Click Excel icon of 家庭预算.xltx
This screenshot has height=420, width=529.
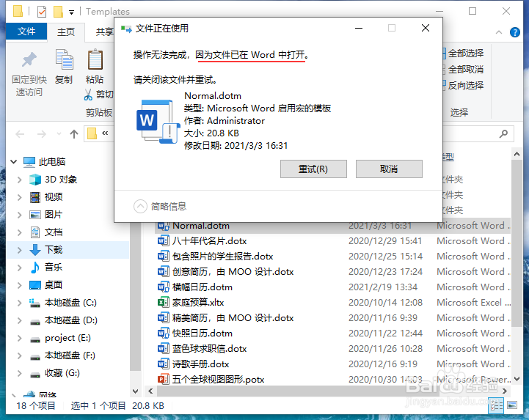[x=164, y=303]
